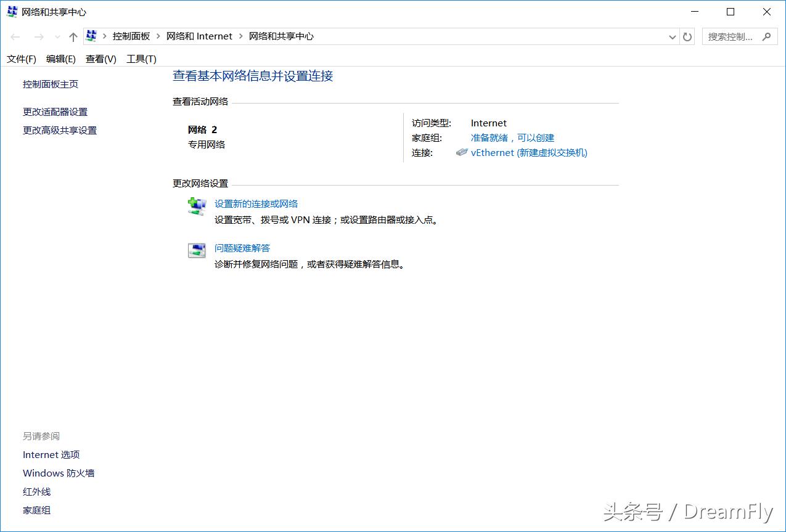Image resolution: width=786 pixels, height=532 pixels.
Task: Click the Control Panel icon in the address bar
Action: tap(91, 36)
